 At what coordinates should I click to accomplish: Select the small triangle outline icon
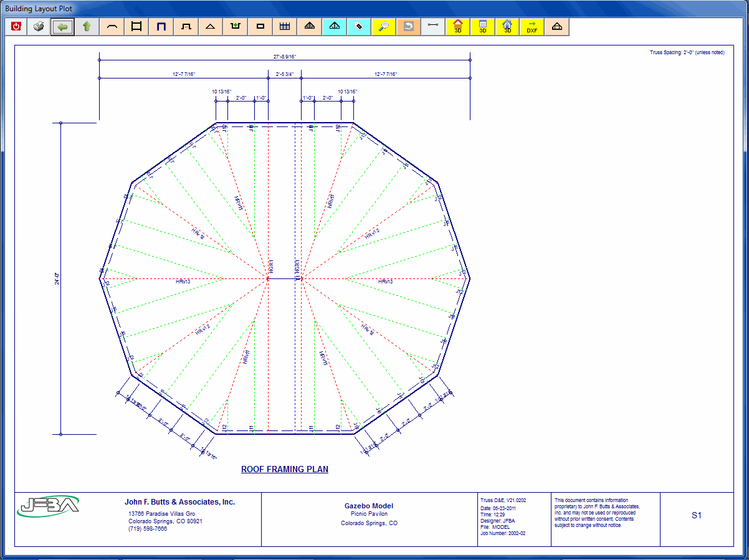pos(211,27)
